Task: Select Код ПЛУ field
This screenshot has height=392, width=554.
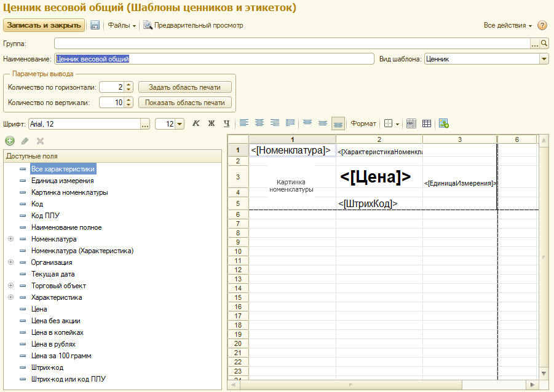Action: pos(46,216)
